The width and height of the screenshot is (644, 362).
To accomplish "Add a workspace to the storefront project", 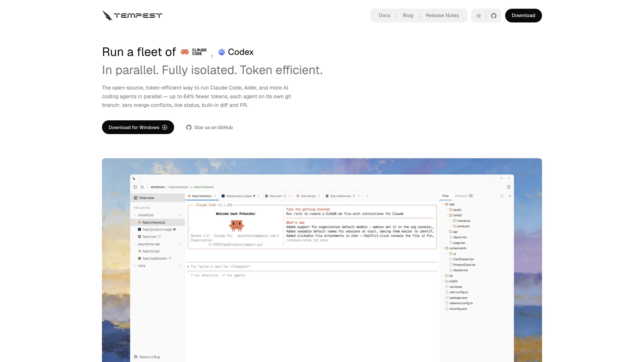I will pyautogui.click(x=180, y=215).
